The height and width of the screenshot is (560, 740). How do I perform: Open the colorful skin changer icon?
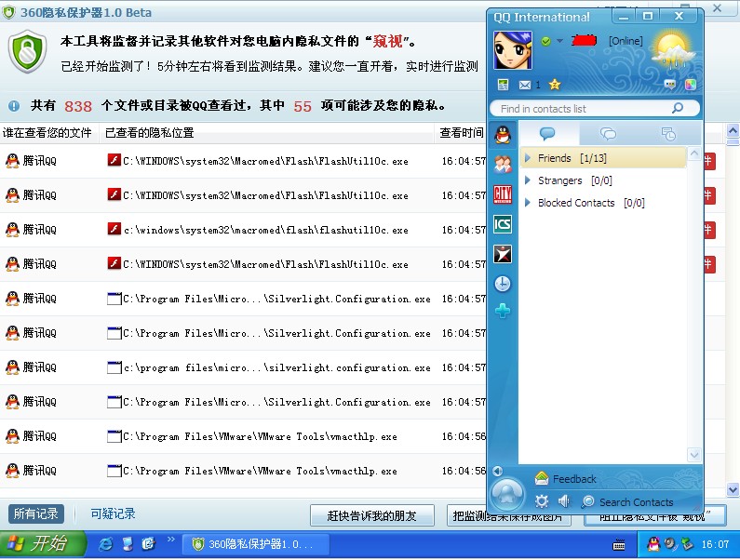click(691, 85)
